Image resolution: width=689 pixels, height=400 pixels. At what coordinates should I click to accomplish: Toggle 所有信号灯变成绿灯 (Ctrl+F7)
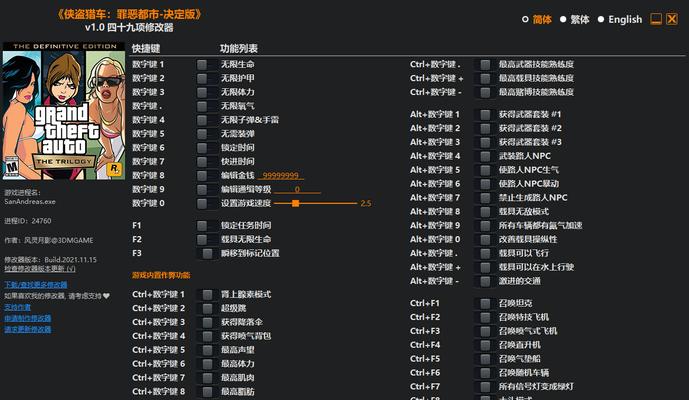tap(485, 387)
